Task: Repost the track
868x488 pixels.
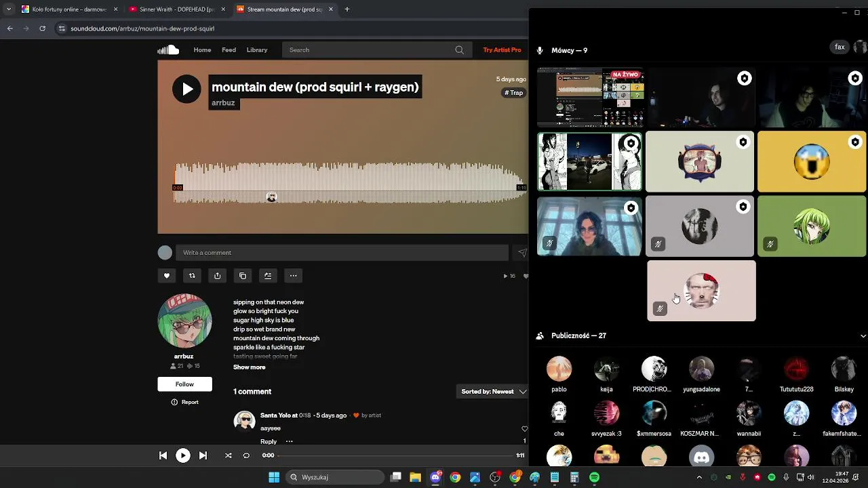Action: point(192,276)
